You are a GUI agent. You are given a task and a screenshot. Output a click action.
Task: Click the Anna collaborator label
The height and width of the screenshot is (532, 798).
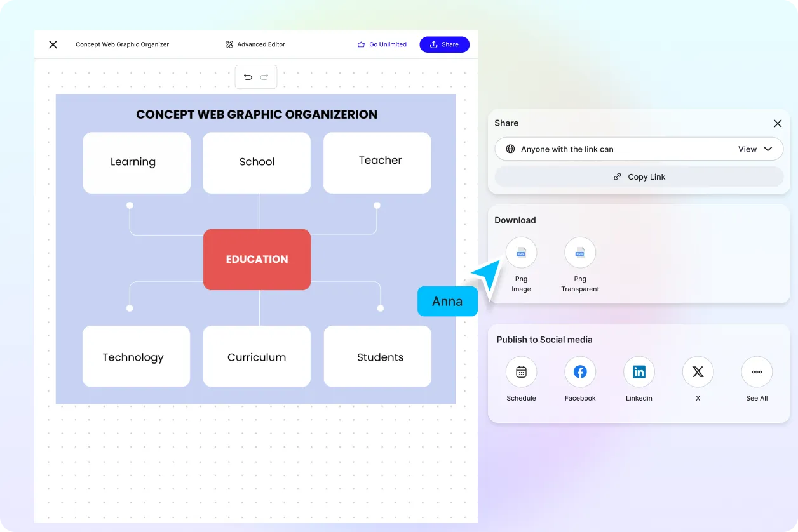[x=447, y=302]
